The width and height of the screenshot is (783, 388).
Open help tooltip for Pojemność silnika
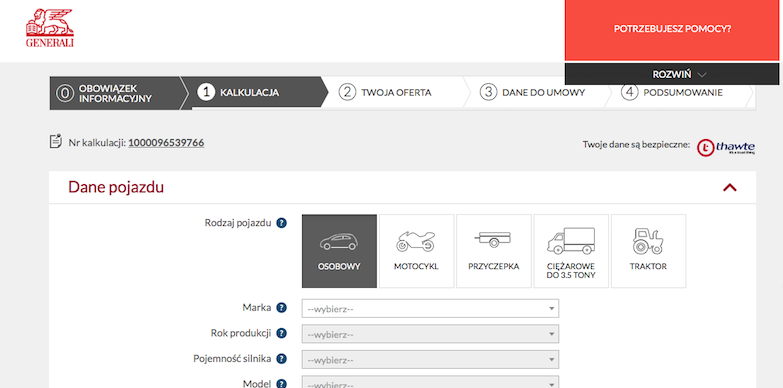coord(282,359)
